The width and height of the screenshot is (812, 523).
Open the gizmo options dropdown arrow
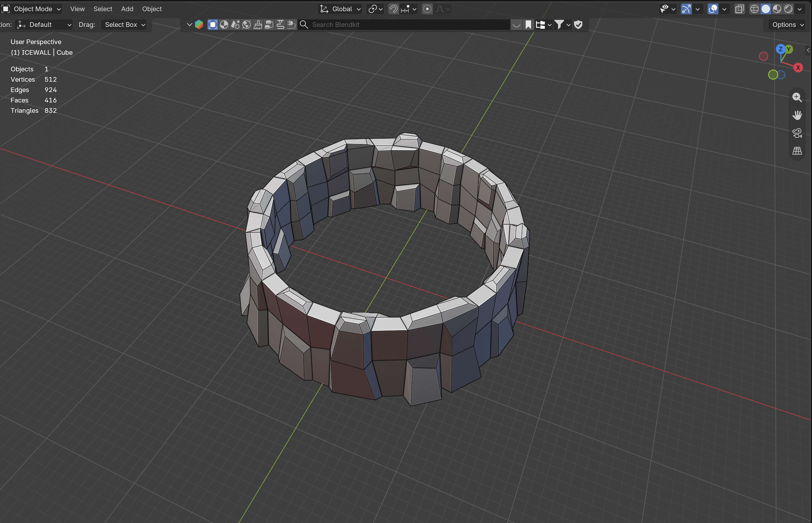coord(698,9)
